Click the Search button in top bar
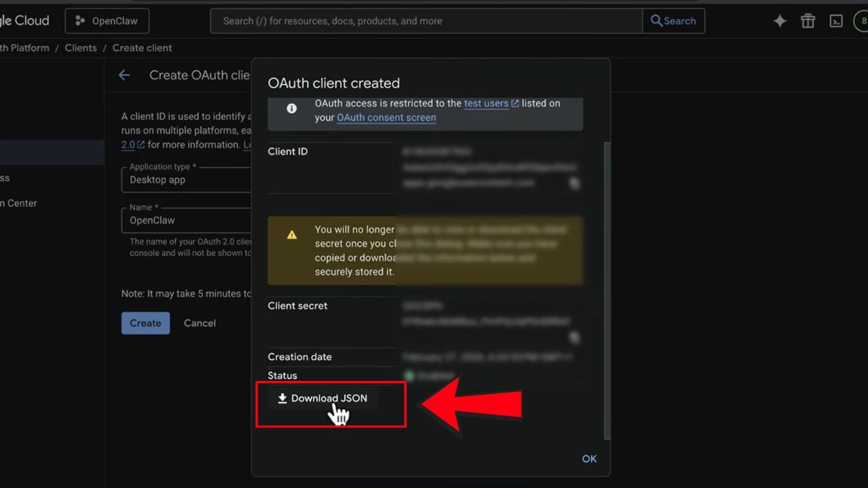868x488 pixels. pos(673,21)
